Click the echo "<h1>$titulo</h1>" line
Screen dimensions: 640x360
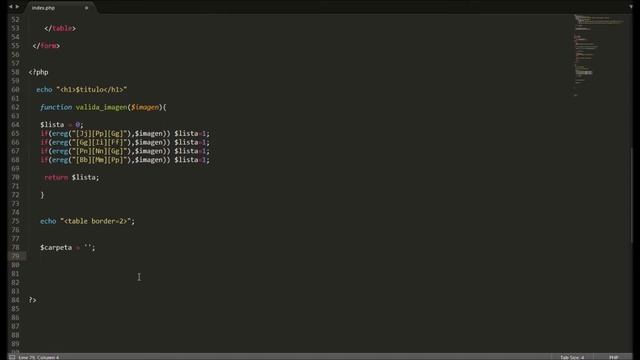click(82, 89)
